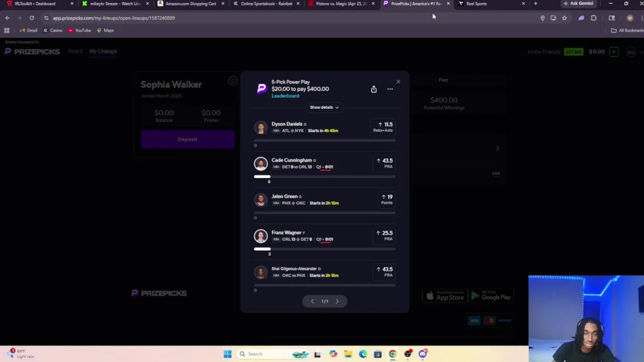Select Franz Wagner 25.5 PRA stat
Screen dimensions: 644x362
pyautogui.click(x=384, y=236)
